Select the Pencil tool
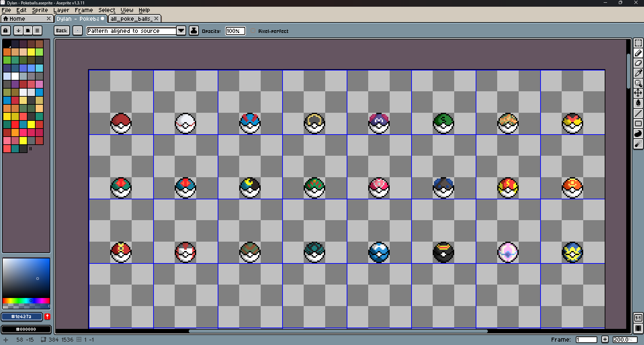The width and height of the screenshot is (644, 345). [x=638, y=53]
